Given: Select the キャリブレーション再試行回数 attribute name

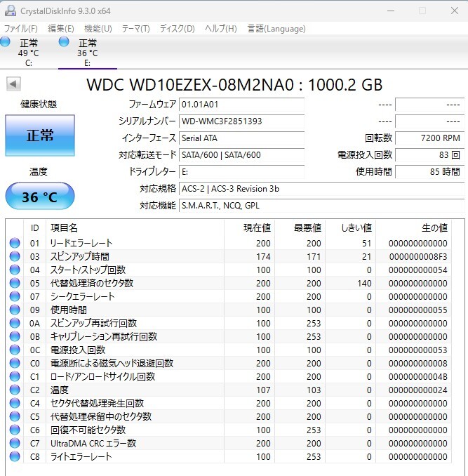Looking at the screenshot, I should pyautogui.click(x=104, y=337).
